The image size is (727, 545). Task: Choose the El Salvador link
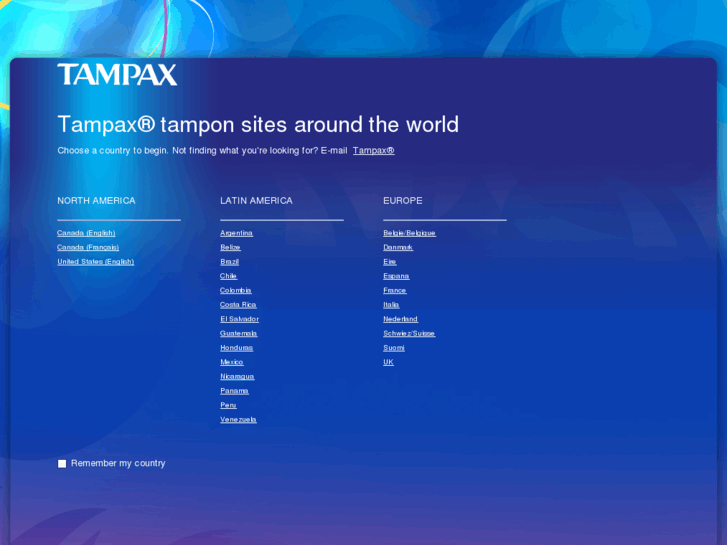(240, 319)
